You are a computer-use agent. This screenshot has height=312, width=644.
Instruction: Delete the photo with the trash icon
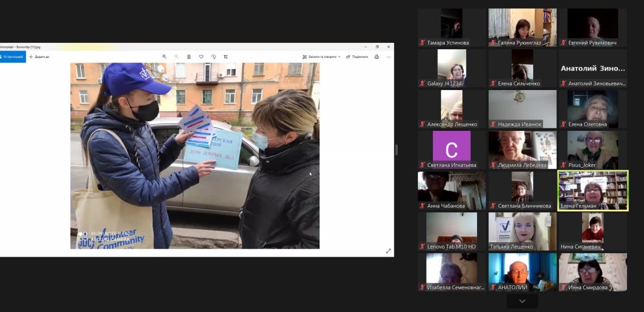189,57
